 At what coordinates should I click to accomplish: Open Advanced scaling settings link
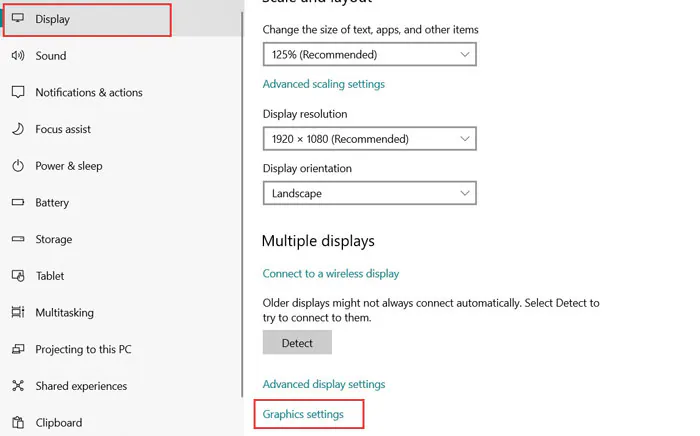pyautogui.click(x=323, y=84)
